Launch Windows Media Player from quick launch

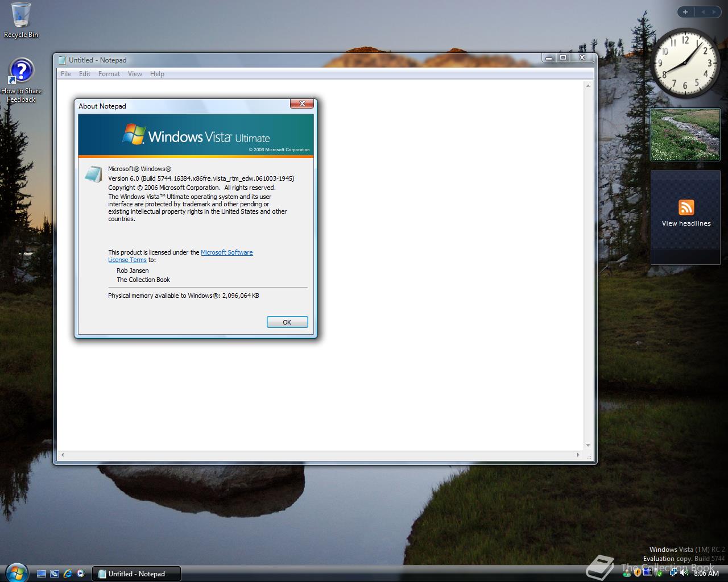coord(81,574)
